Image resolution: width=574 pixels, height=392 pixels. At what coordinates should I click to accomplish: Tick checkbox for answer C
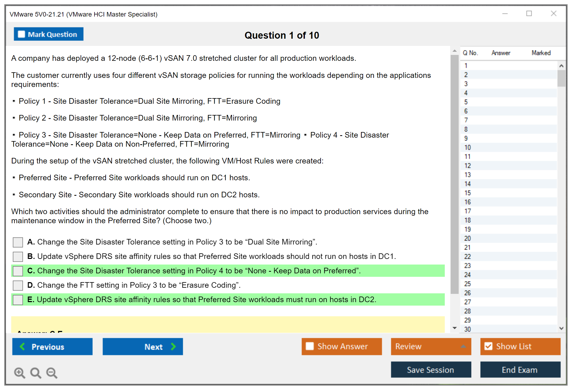pyautogui.click(x=18, y=271)
